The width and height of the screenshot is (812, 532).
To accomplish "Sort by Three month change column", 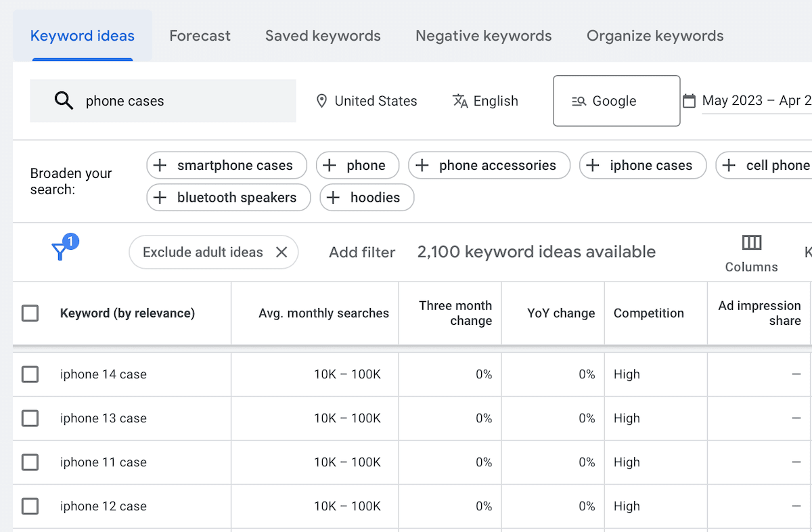I will [x=455, y=313].
